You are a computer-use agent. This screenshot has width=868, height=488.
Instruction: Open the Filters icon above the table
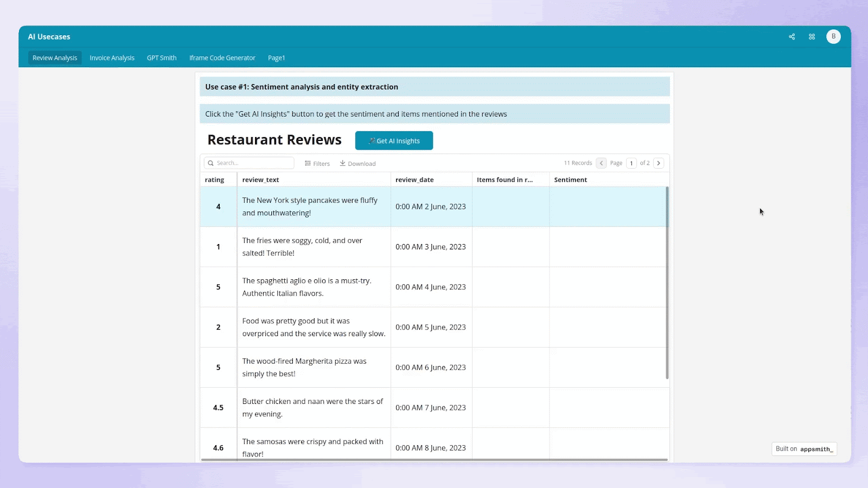coord(307,163)
